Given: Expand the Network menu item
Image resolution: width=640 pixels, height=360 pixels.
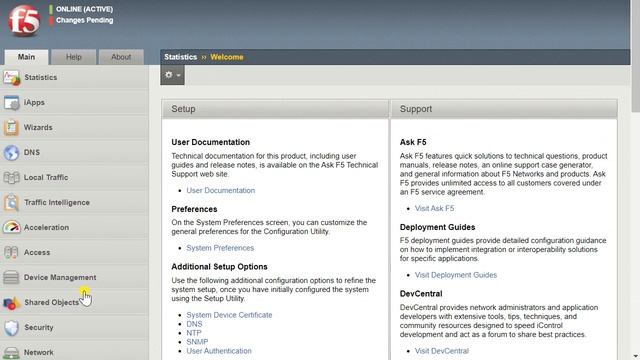Looking at the screenshot, I should 74,352.
